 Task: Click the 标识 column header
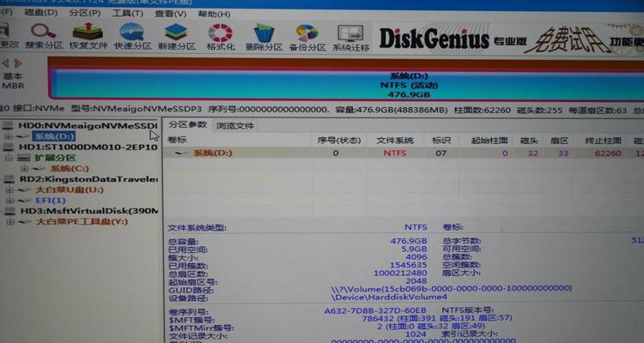[x=441, y=141]
